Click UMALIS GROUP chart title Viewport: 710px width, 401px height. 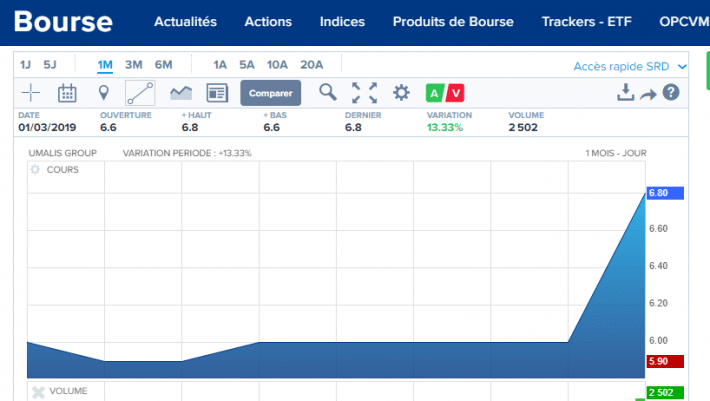[62, 153]
